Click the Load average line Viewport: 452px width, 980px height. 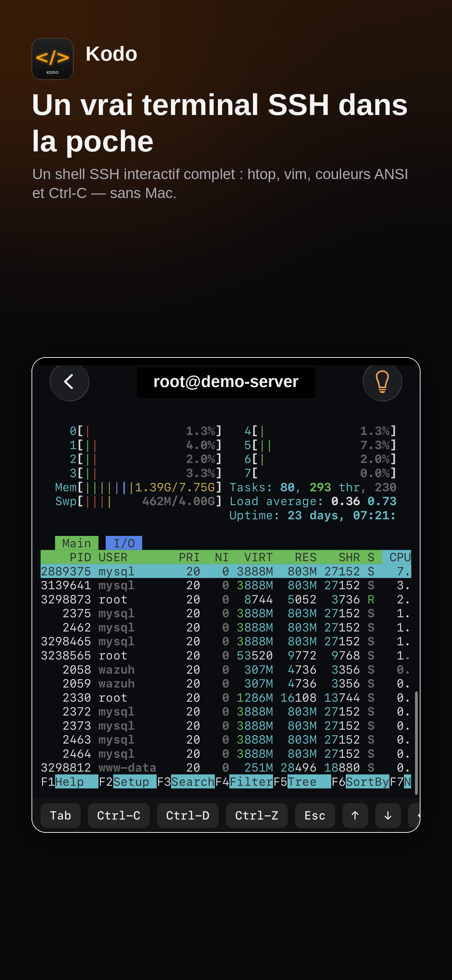pyautogui.click(x=313, y=501)
